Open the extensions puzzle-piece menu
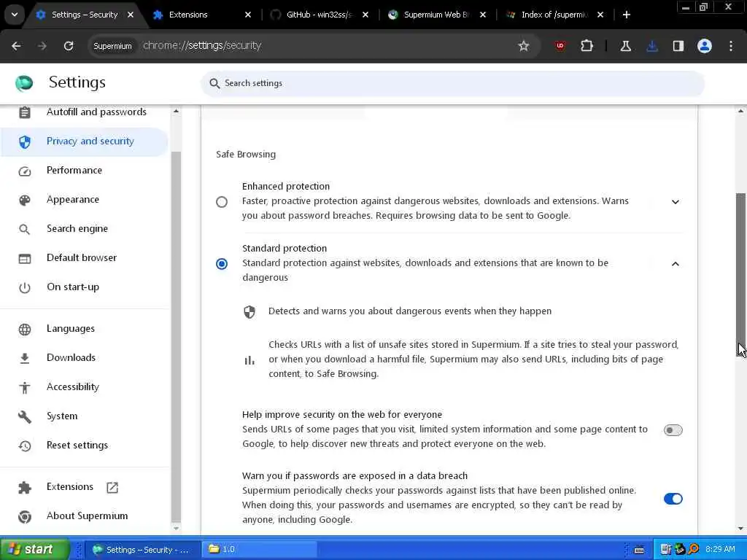Image resolution: width=747 pixels, height=560 pixels. (587, 46)
